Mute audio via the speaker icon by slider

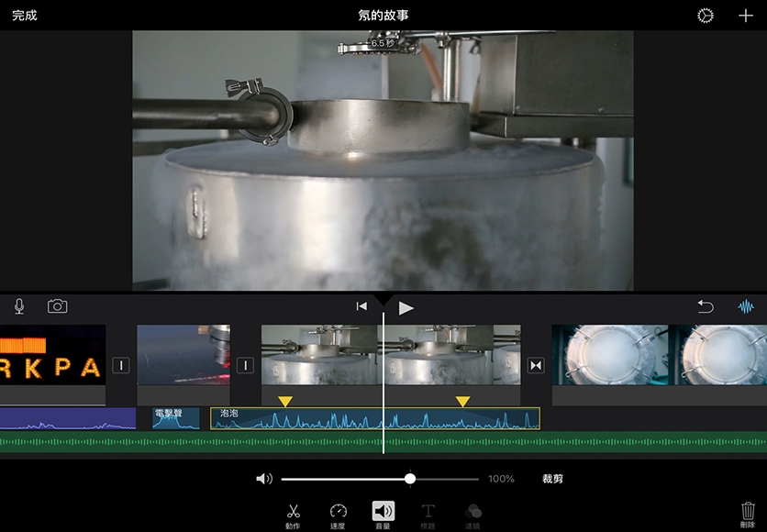264,479
